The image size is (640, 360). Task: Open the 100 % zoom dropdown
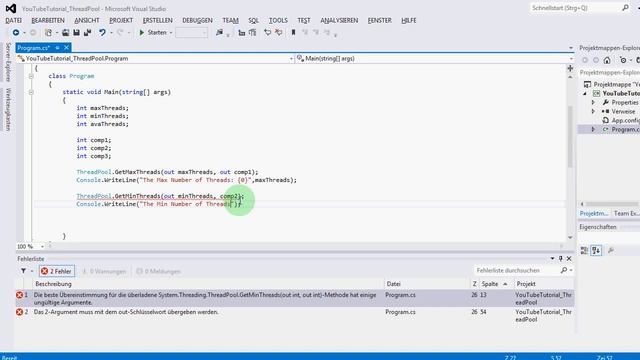click(42, 247)
